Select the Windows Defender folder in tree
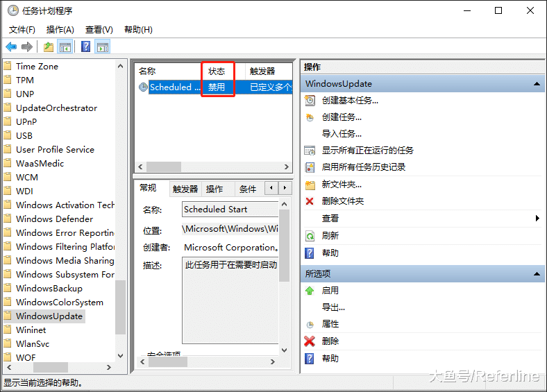This screenshot has height=392, width=547. click(x=54, y=219)
